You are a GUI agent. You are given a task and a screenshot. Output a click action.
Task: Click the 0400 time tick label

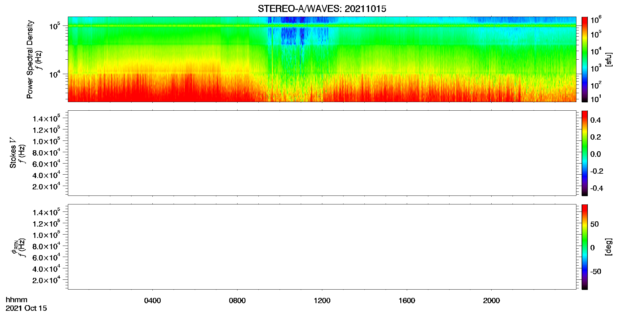click(152, 301)
